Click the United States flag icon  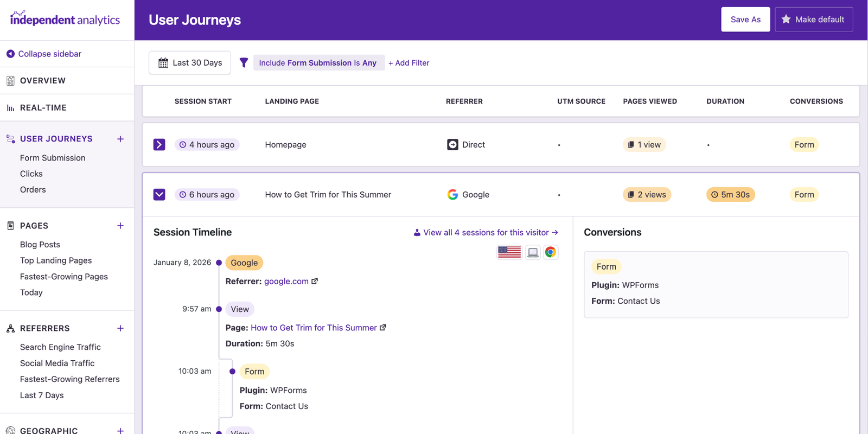click(509, 252)
